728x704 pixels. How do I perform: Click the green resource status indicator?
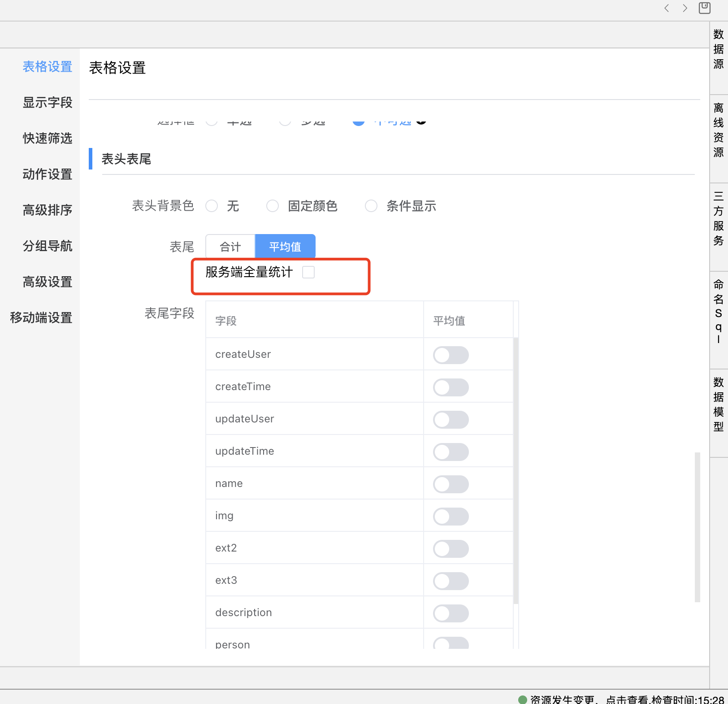pos(522,700)
